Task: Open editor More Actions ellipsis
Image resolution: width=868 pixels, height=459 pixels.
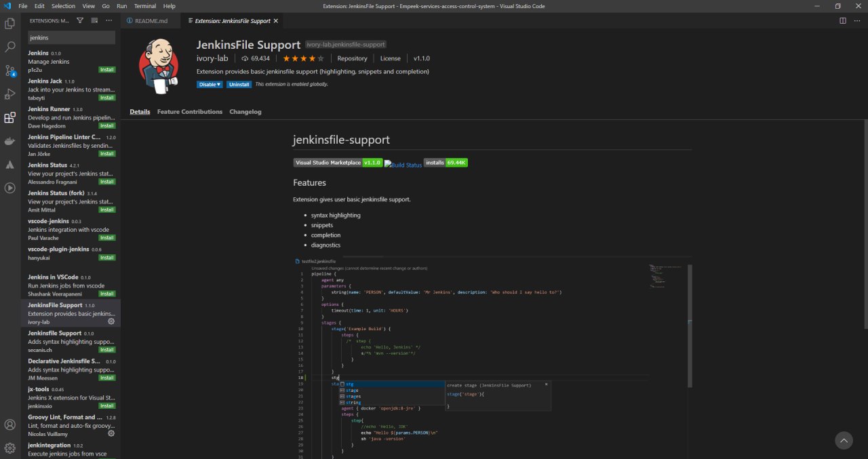Action: click(857, 21)
